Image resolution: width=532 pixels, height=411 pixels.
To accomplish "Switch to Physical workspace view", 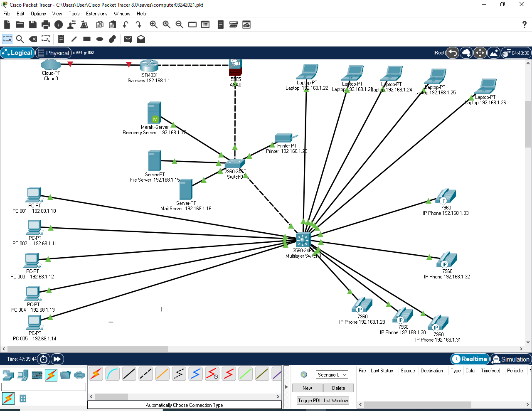I will (x=53, y=53).
